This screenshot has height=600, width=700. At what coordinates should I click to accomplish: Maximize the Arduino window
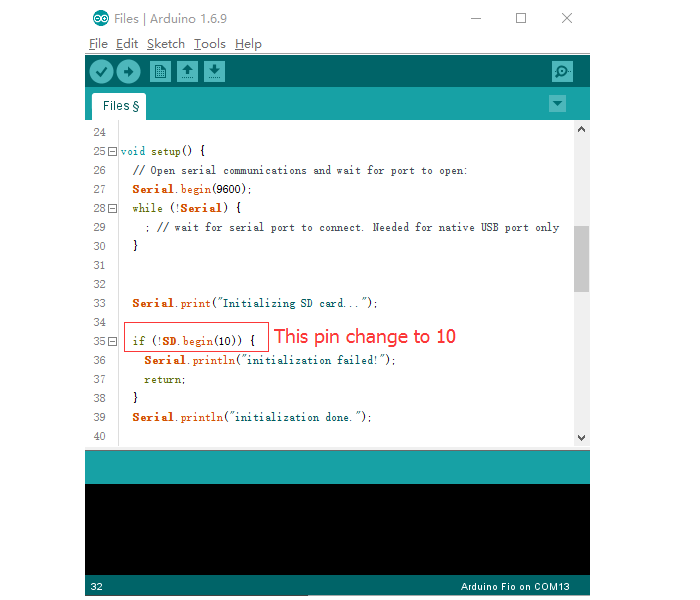point(521,18)
